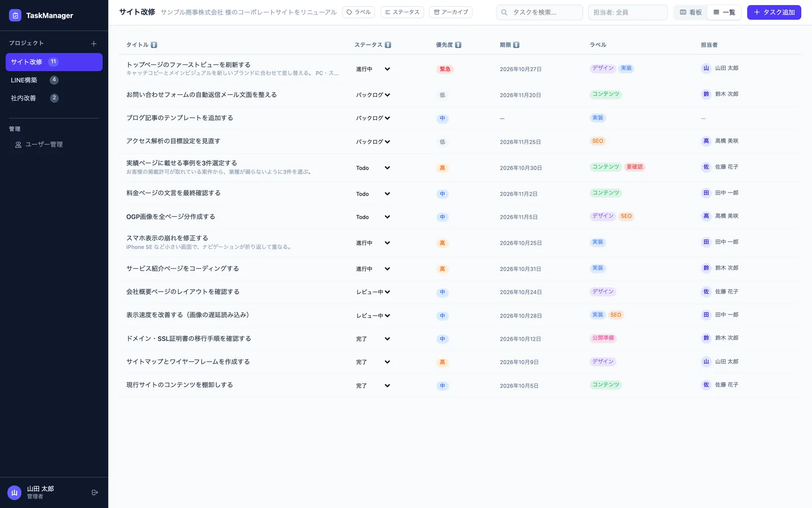Viewport: 812px width, 508px height.
Task: Click SEO label on 表示速度を改善する row
Action: 616,315
